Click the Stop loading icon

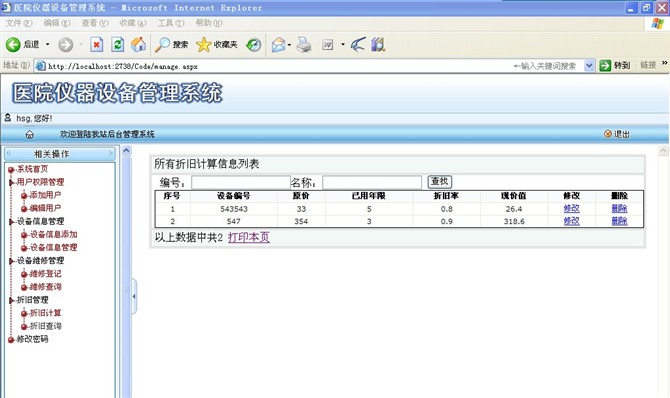97,44
